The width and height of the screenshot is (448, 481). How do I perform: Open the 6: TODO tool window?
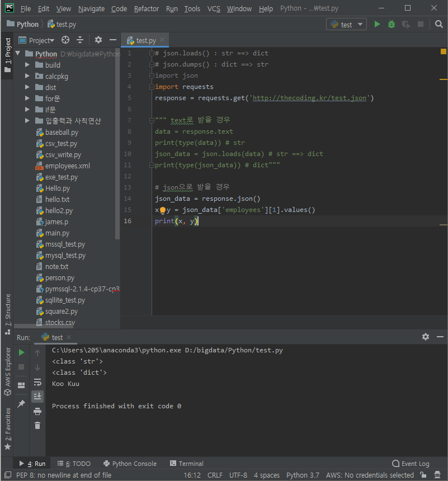(74, 464)
